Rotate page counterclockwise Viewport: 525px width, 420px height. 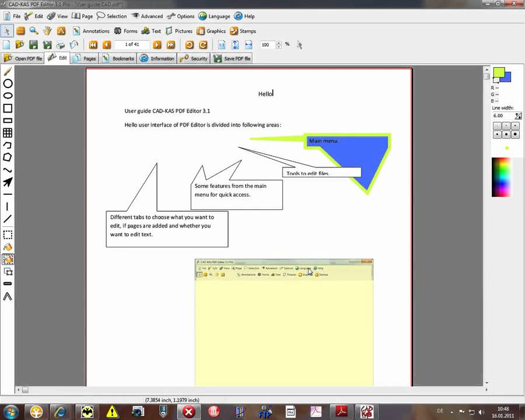[190, 44]
